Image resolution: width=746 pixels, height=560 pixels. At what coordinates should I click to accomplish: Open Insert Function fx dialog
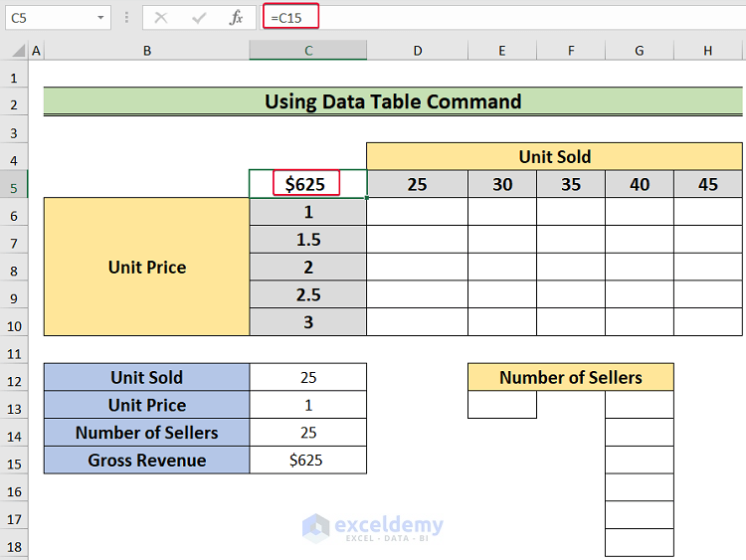click(236, 18)
